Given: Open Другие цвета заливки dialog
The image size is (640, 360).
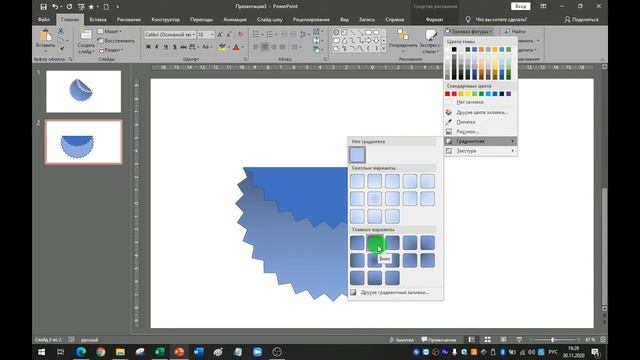Looking at the screenshot, I should (480, 112).
